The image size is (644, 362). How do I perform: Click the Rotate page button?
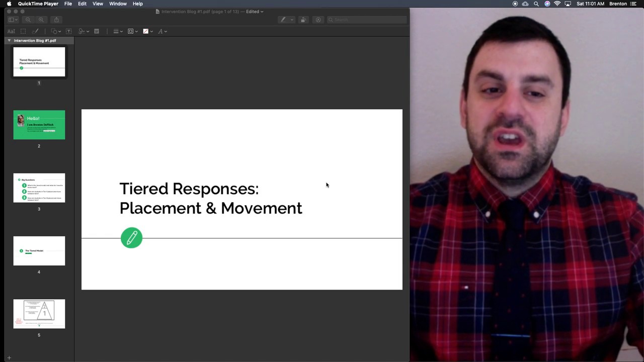click(303, 20)
